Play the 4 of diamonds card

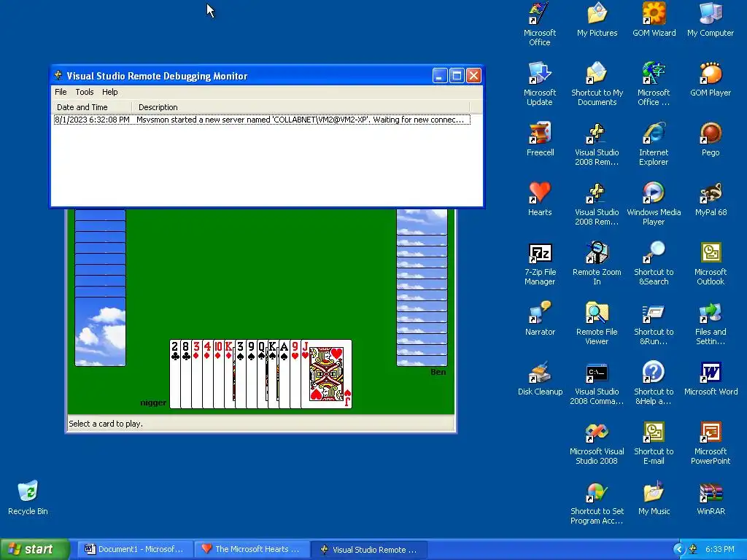pos(208,374)
